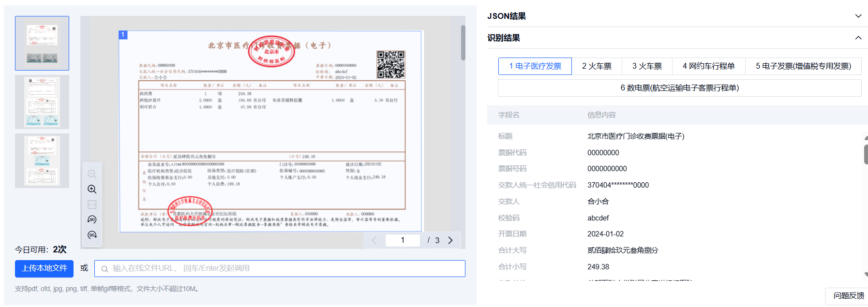
Task: Click the QR code on the invoice
Action: (390, 65)
